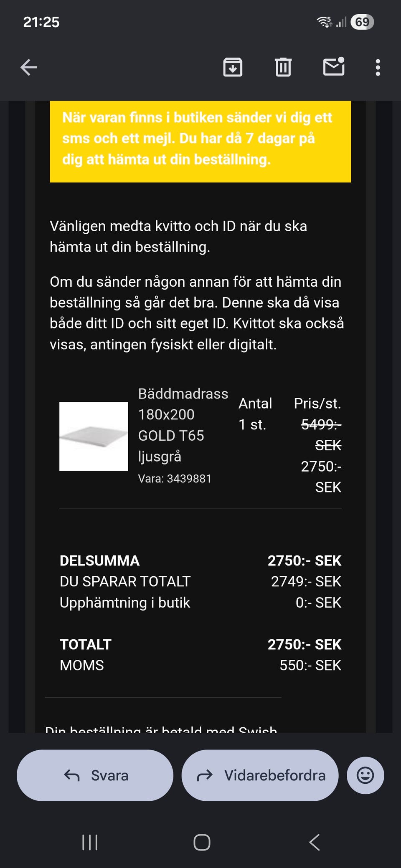The width and height of the screenshot is (401, 868).
Task: Tap the battery indicator showing 69
Action: [362, 22]
